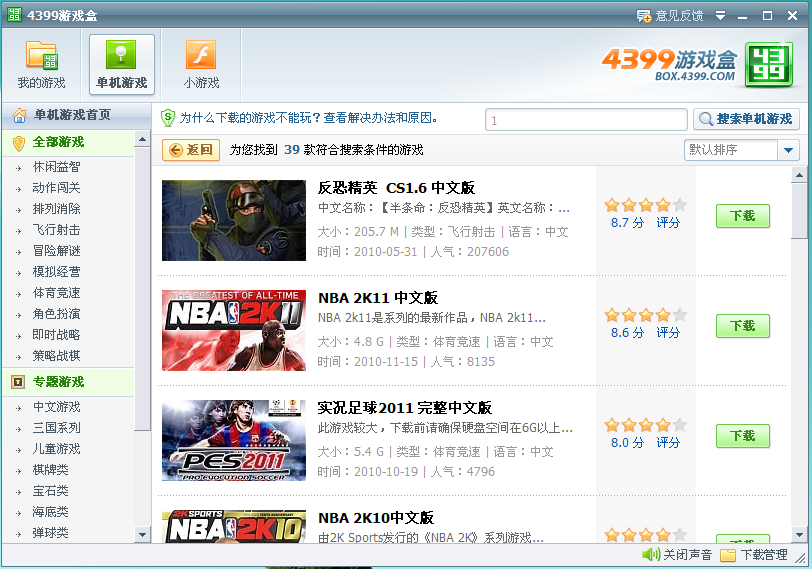This screenshot has width=812, height=569.
Task: Open the NBA 2K11 中文版 title
Action: point(378,298)
